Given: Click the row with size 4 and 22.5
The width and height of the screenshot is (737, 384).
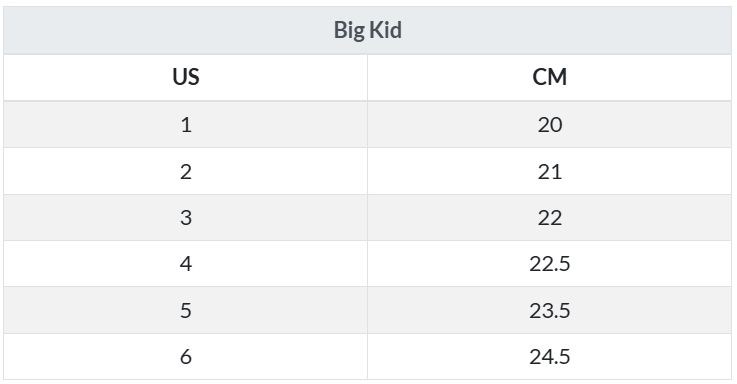Looking at the screenshot, I should [368, 264].
